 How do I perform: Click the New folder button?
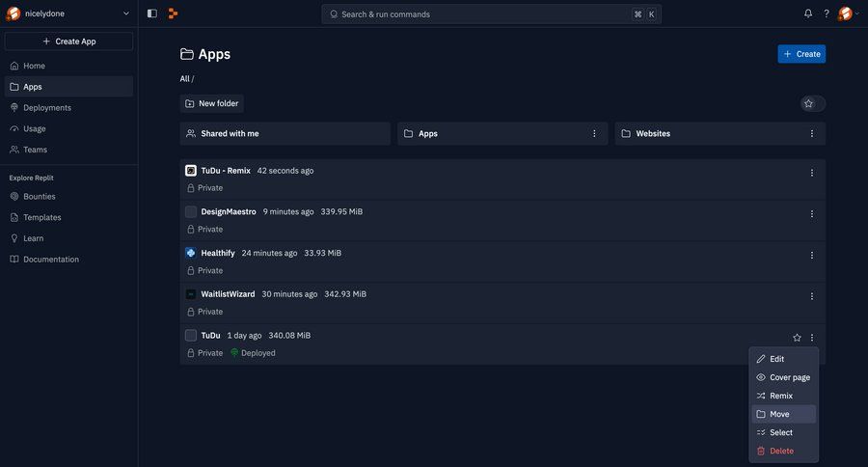click(211, 103)
